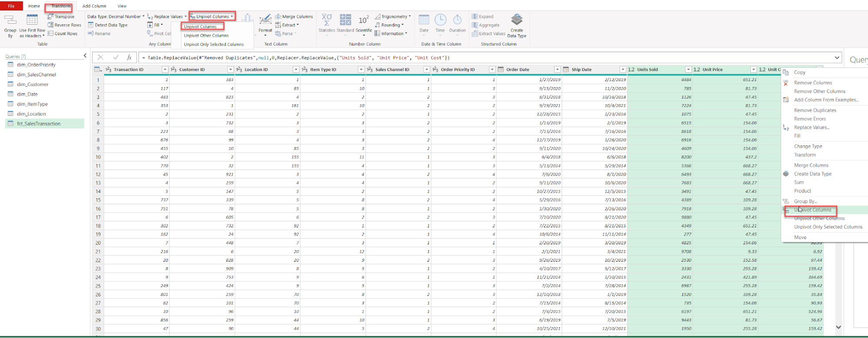Image resolution: width=868 pixels, height=338 pixels.
Task: Open the File tab
Action: tap(11, 6)
